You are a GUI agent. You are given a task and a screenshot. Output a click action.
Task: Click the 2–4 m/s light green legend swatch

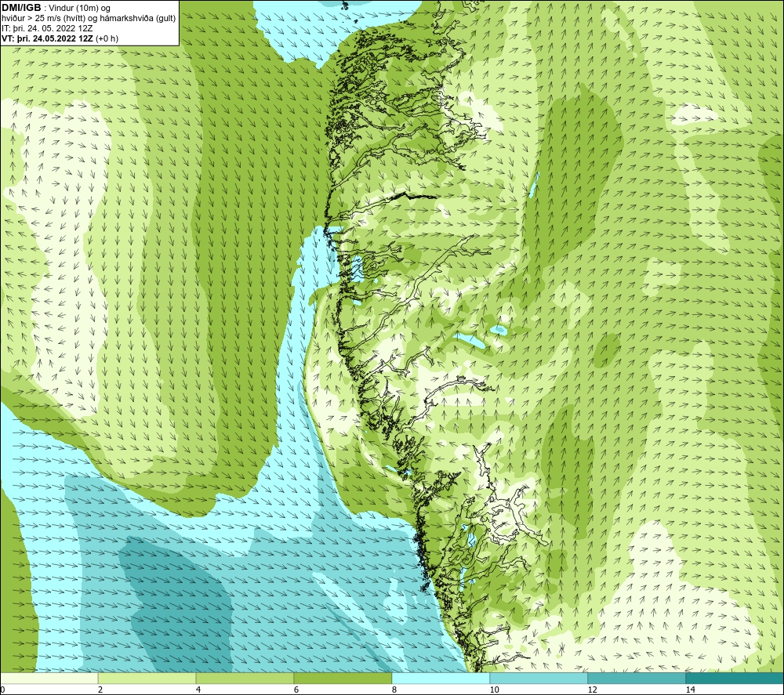(147, 678)
